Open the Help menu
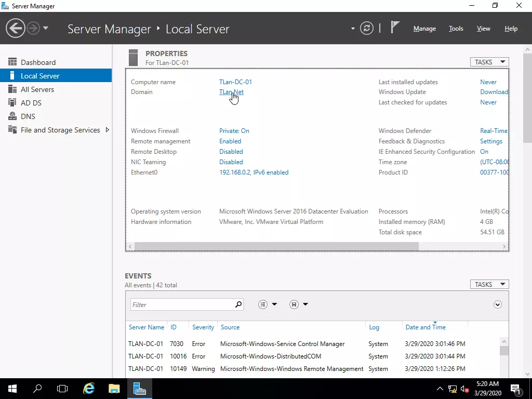 (x=511, y=29)
